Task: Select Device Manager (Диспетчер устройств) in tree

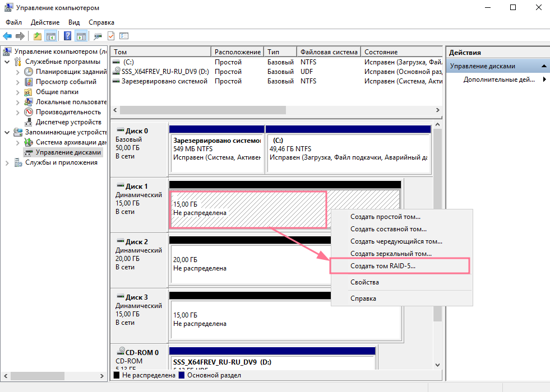Action: click(x=68, y=122)
